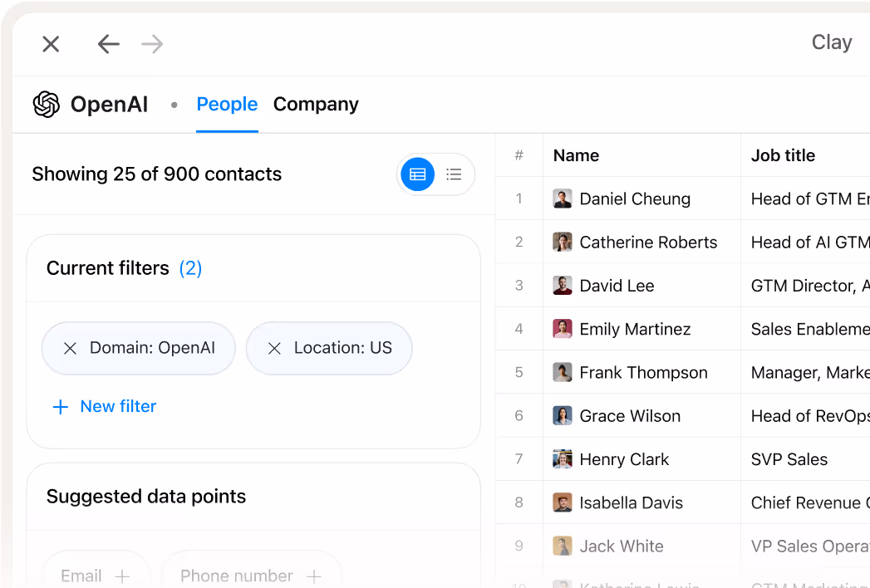Click the Current filters heading

click(x=108, y=268)
